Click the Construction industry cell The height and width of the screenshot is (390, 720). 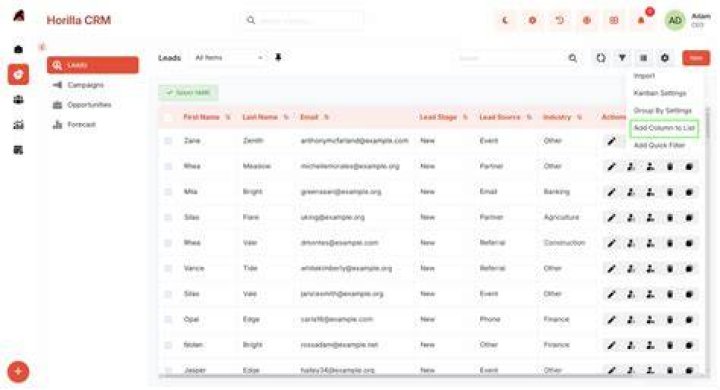pyautogui.click(x=564, y=243)
